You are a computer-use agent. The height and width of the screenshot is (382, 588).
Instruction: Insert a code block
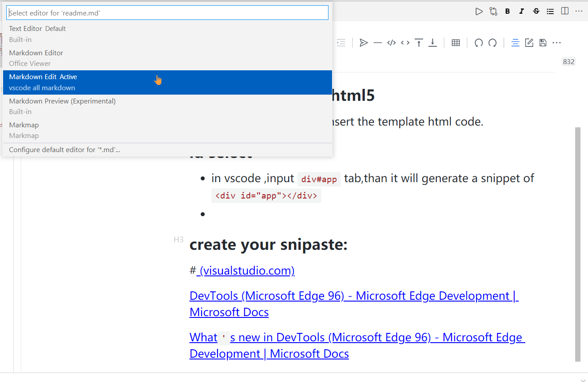(391, 42)
